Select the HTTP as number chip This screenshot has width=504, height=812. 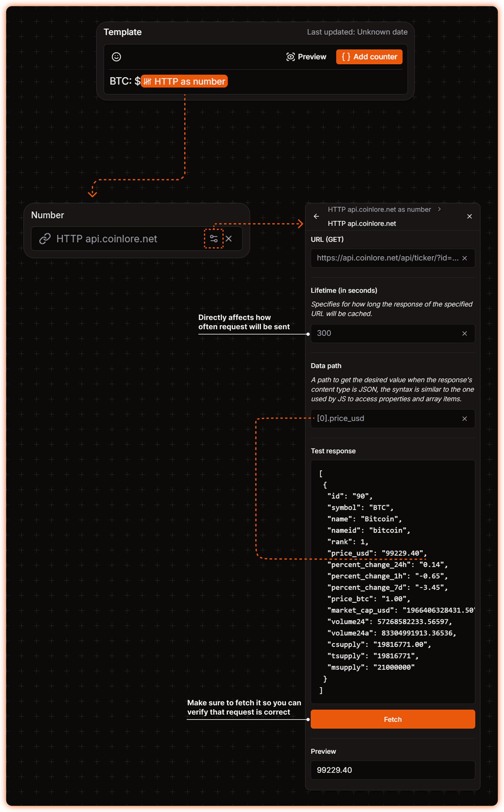pyautogui.click(x=184, y=81)
